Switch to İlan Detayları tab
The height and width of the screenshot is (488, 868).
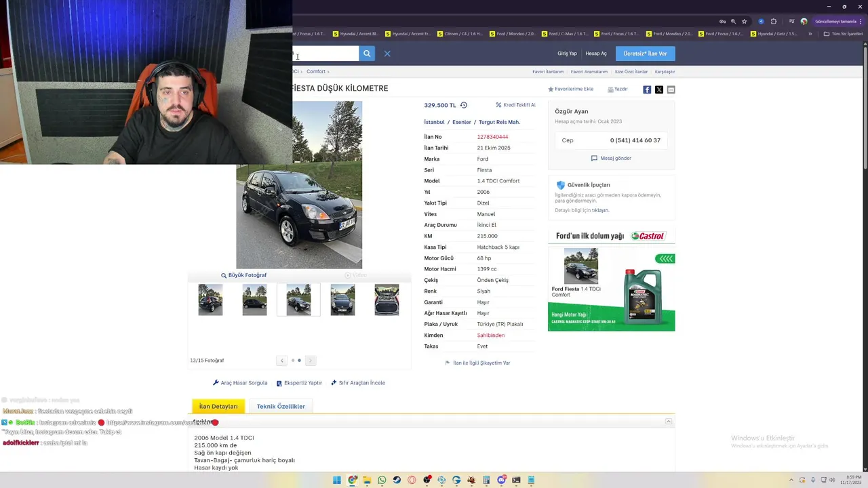(x=218, y=407)
